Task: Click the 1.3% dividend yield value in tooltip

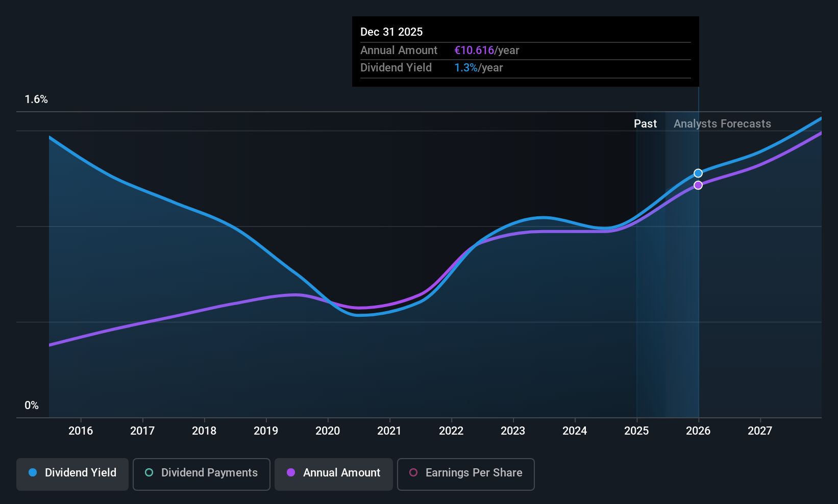Action: pyautogui.click(x=466, y=68)
